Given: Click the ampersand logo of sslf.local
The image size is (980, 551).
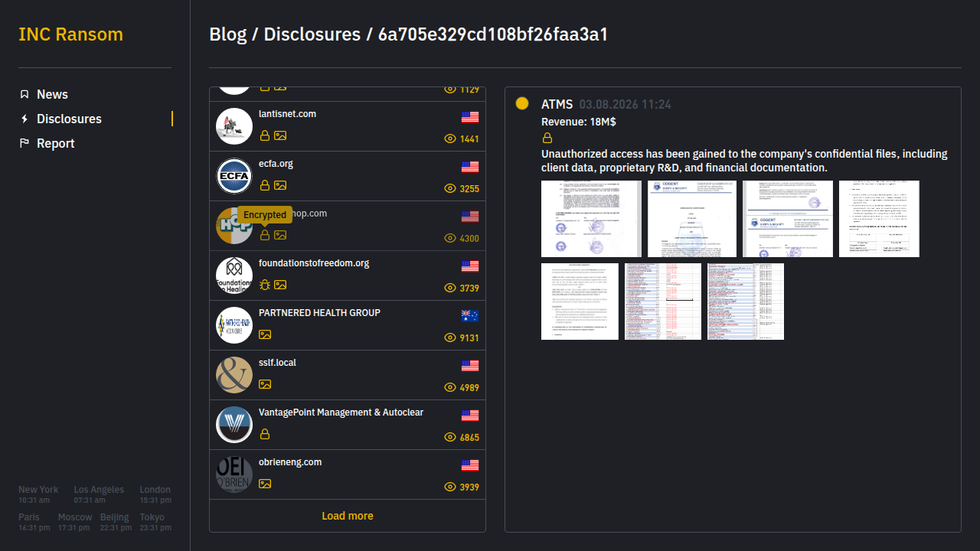Looking at the screenshot, I should [234, 375].
